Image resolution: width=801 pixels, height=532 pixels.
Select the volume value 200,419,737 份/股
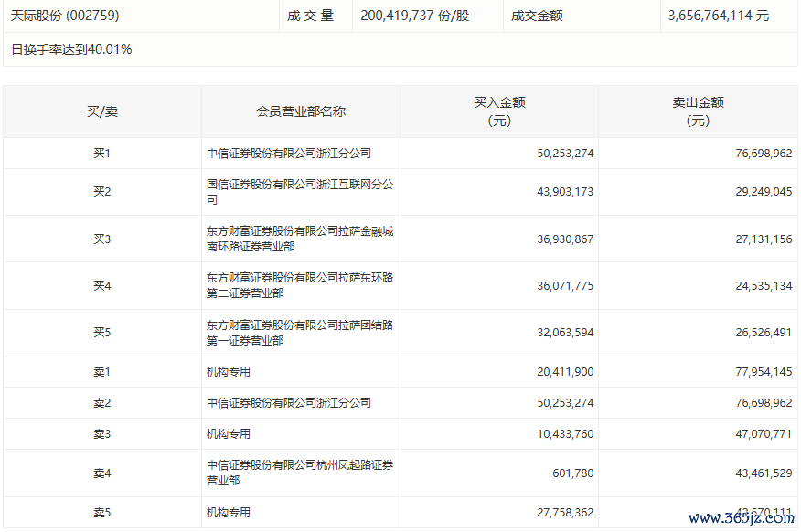click(x=415, y=16)
